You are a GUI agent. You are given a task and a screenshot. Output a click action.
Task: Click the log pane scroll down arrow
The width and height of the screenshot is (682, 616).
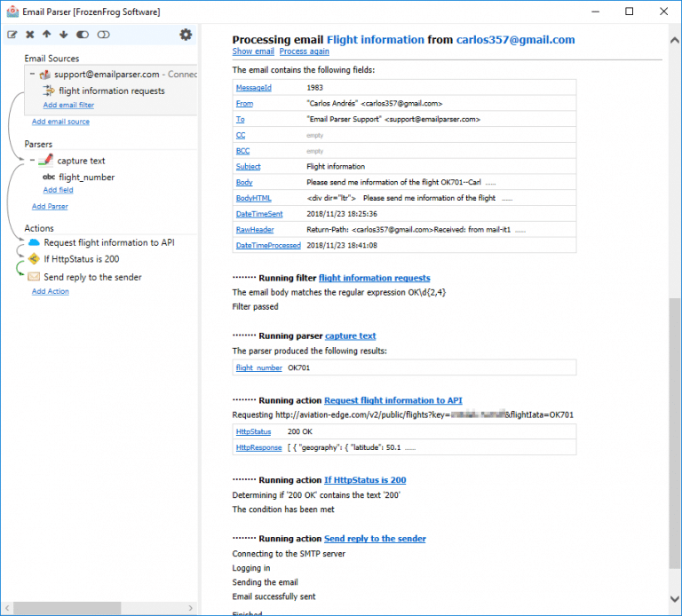675,598
